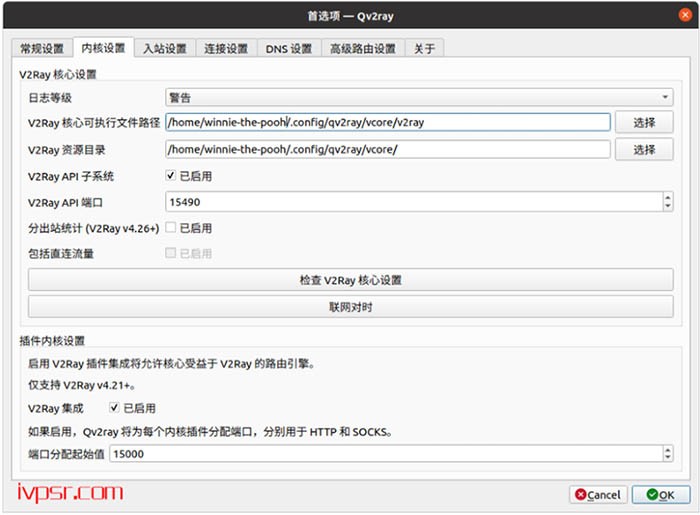Increase the V2Ray API port value

tap(668, 198)
